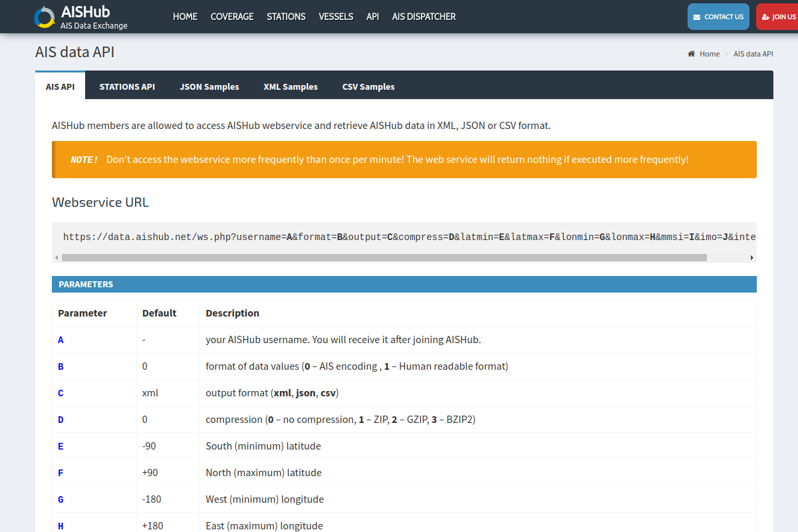Click the AIS data API page title
The height and width of the screenshot is (532, 798).
pyautogui.click(x=75, y=52)
